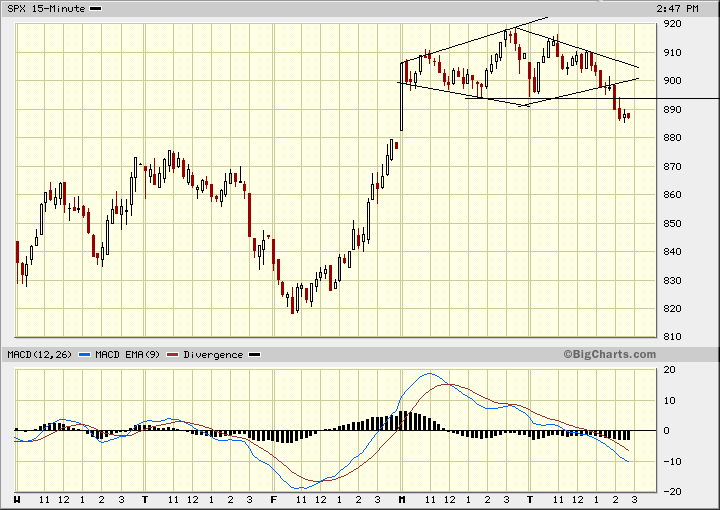Select the blue MACD line legend swatch
The height and width of the screenshot is (510, 720).
click(x=85, y=355)
